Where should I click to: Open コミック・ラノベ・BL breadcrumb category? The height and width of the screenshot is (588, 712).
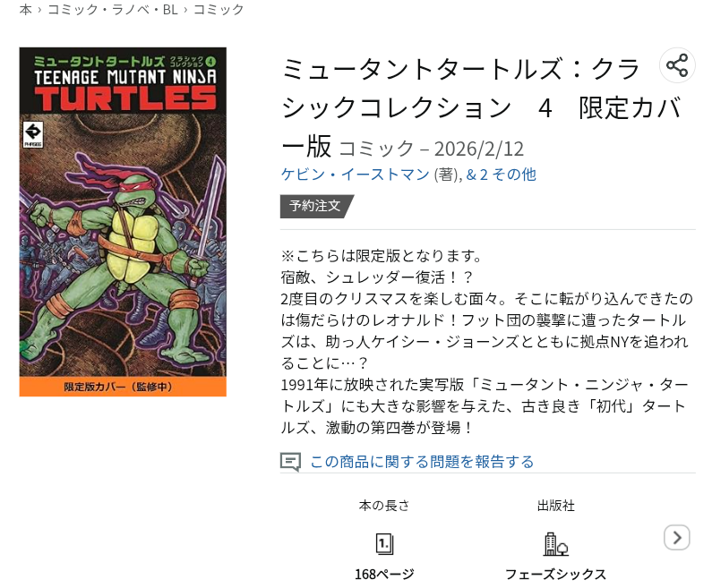click(x=113, y=10)
